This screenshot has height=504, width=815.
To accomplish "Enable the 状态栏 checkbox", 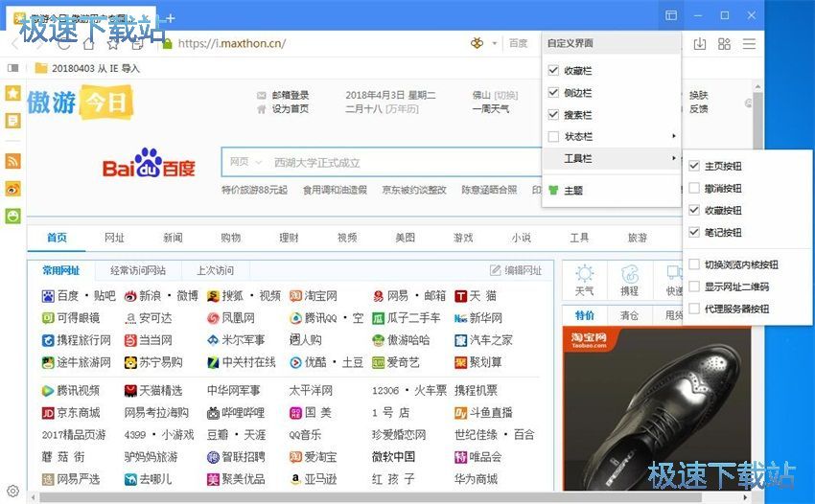I will [553, 137].
